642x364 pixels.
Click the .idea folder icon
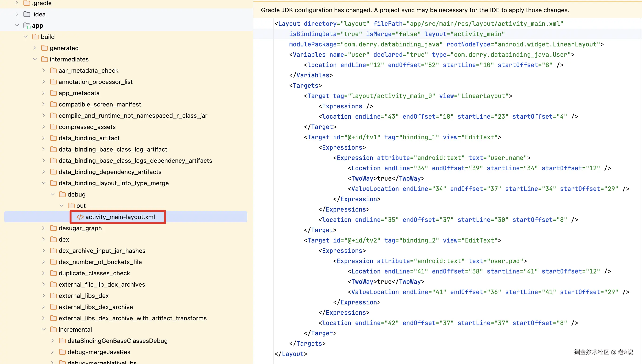point(27,14)
